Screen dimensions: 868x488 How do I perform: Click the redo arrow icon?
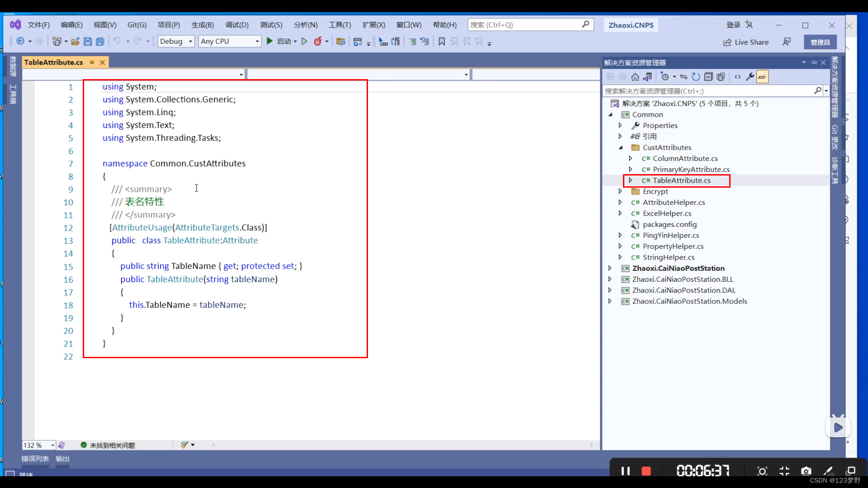137,41
